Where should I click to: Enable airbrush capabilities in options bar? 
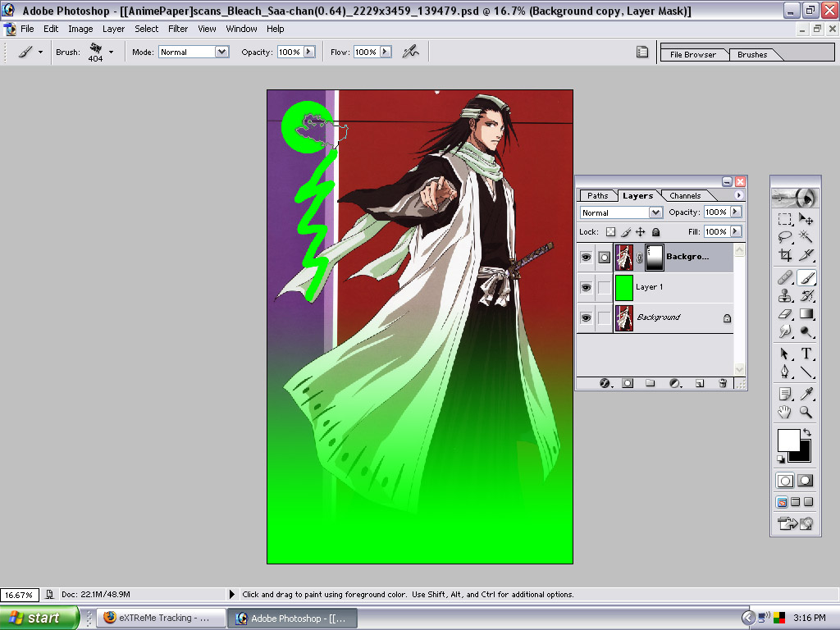(411, 52)
